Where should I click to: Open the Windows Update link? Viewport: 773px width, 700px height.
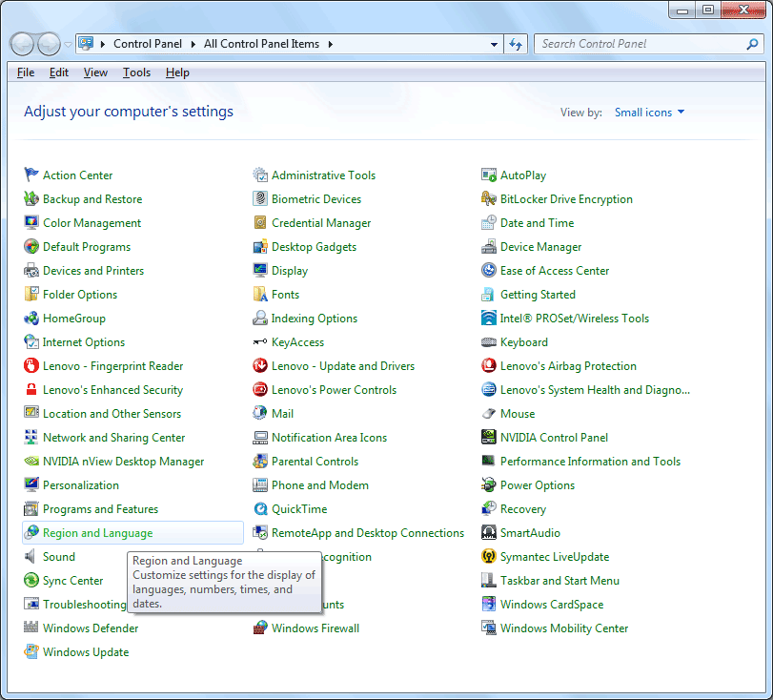click(x=86, y=652)
